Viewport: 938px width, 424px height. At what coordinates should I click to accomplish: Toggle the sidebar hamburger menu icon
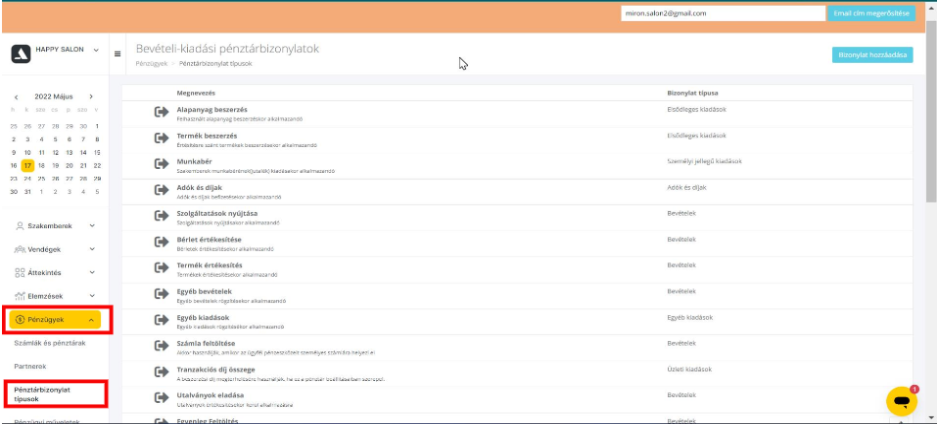pyautogui.click(x=117, y=54)
